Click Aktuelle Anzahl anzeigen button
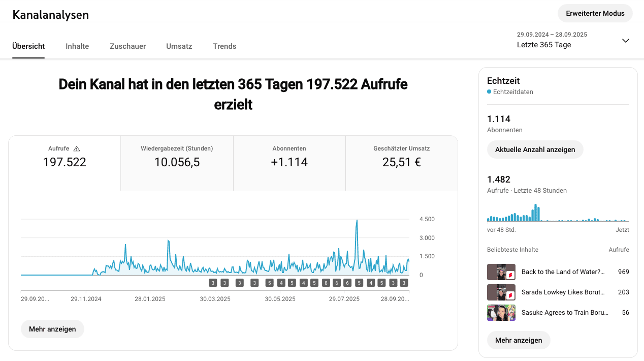Image resolution: width=644 pixels, height=361 pixels. click(x=535, y=149)
